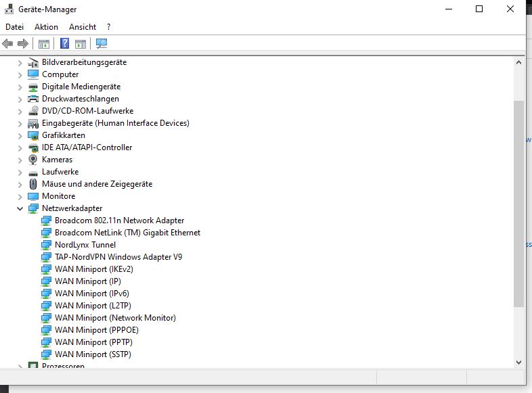Collapse the Netzwerkadapter node
532x393 pixels.
tap(20, 208)
